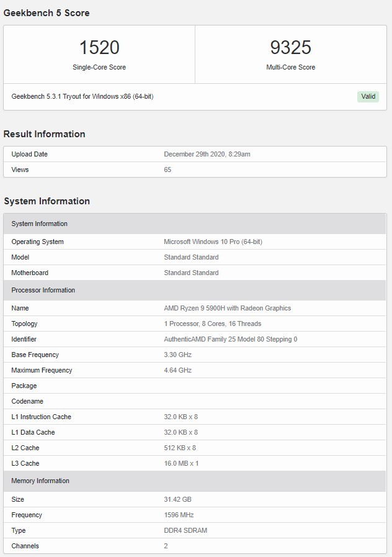The image size is (392, 557).
Task: Select the DDR4 SDRAM memory type
Action: coord(185,531)
